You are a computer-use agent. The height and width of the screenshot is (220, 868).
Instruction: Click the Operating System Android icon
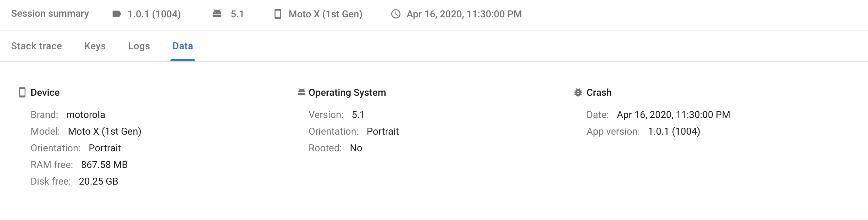pos(302,92)
